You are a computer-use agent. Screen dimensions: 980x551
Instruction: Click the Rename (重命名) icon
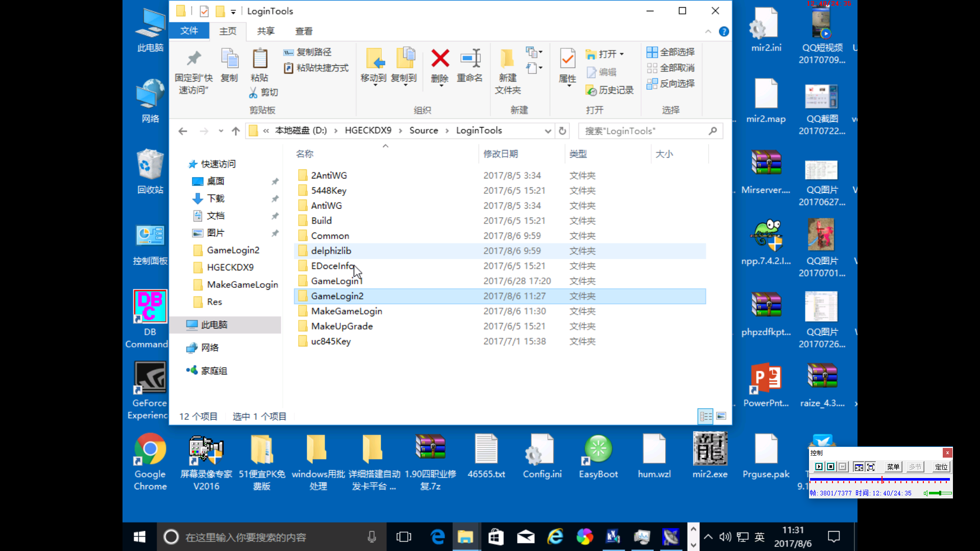coord(470,58)
